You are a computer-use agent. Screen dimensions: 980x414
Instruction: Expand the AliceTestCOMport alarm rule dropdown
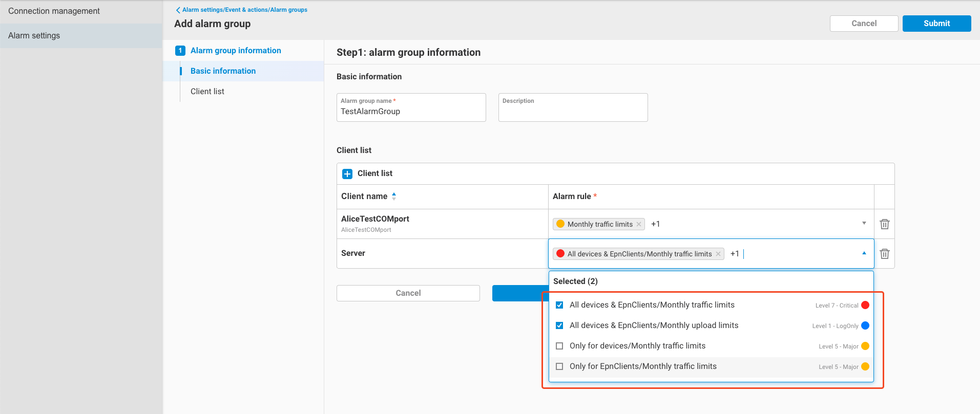pyautogui.click(x=864, y=223)
